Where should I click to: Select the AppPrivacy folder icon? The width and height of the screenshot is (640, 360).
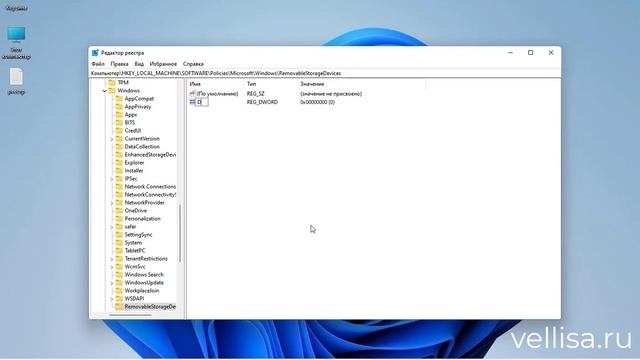click(119, 107)
